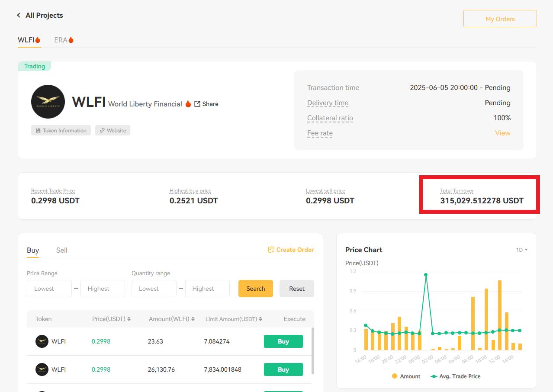The width and height of the screenshot is (553, 392).
Task: Click the Lowest sell price label
Action: point(325,191)
